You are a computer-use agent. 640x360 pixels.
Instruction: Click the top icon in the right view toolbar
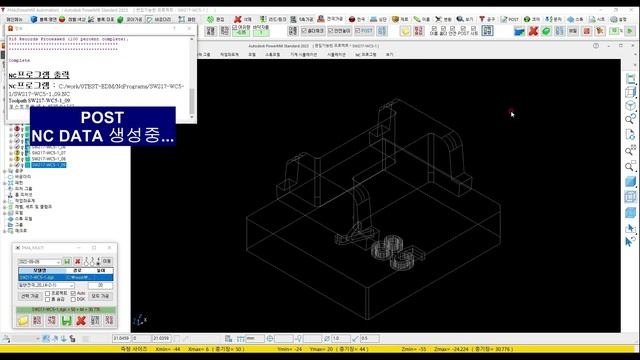631,79
